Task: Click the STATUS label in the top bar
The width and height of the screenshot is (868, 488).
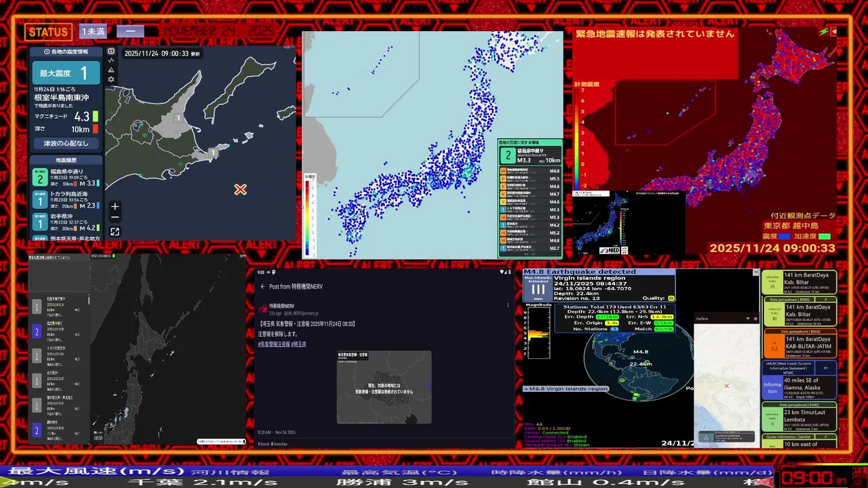Action: 48,32
